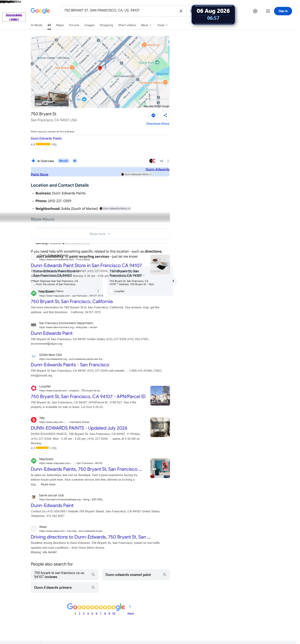Open the Yelp result dining room thumbnail
Image resolution: width=300 pixels, height=644 pixels.
[x=160, y=427]
